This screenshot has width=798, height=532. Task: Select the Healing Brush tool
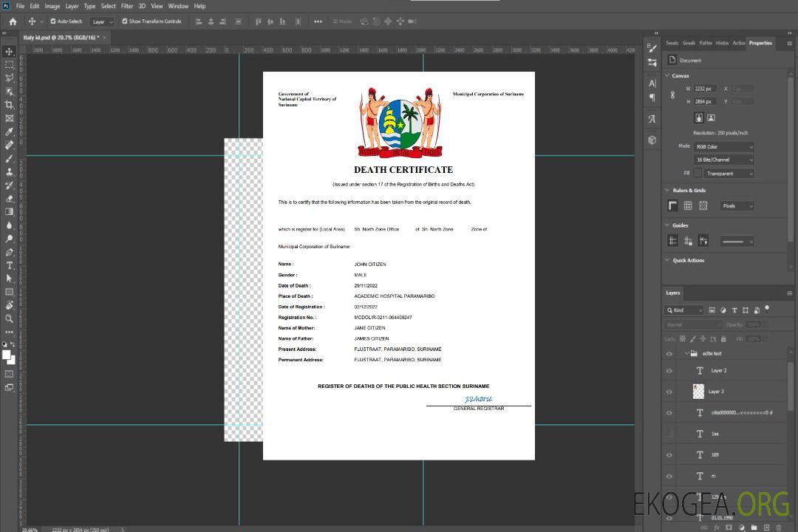[9, 145]
